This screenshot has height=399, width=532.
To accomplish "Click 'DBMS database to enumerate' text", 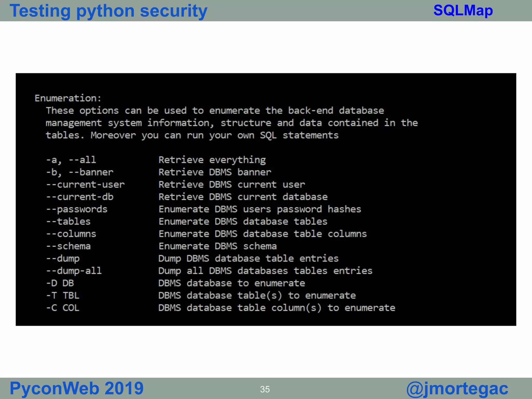I will [232, 283].
